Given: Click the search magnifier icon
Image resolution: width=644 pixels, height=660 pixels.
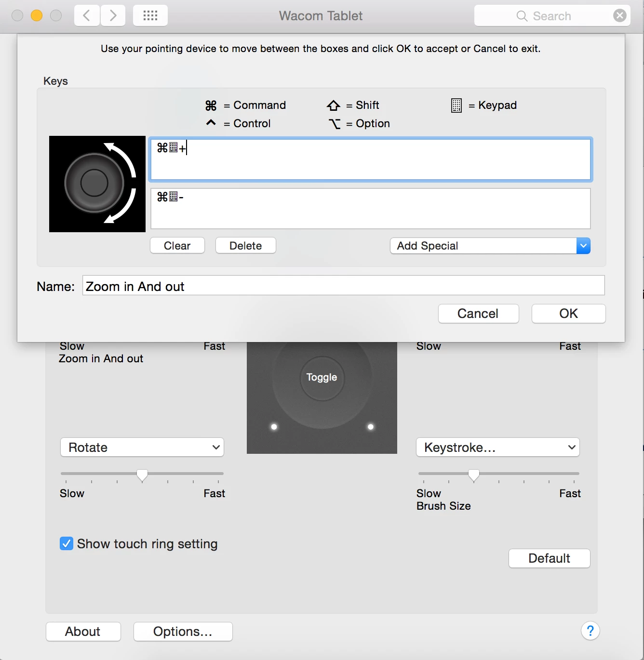Looking at the screenshot, I should (x=522, y=16).
